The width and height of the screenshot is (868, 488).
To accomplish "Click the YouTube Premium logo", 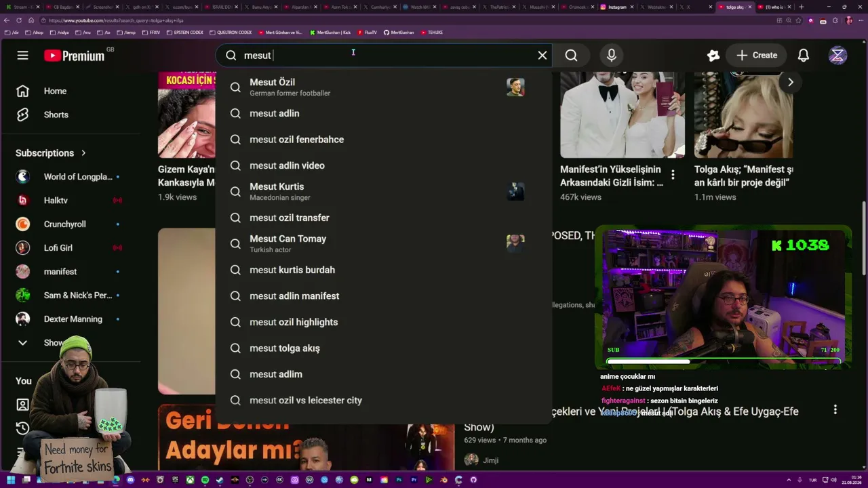I will (75, 56).
